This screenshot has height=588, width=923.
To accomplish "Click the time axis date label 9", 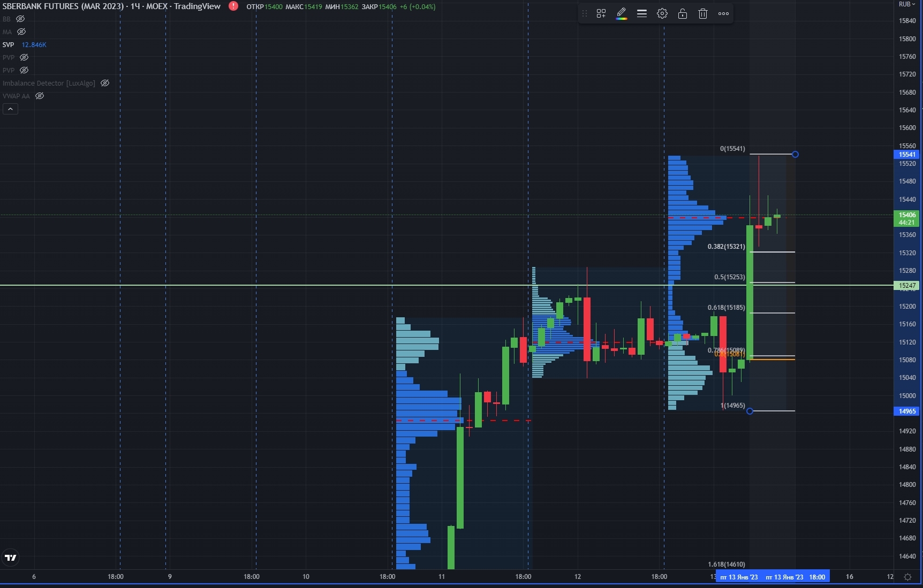I will 170,577.
